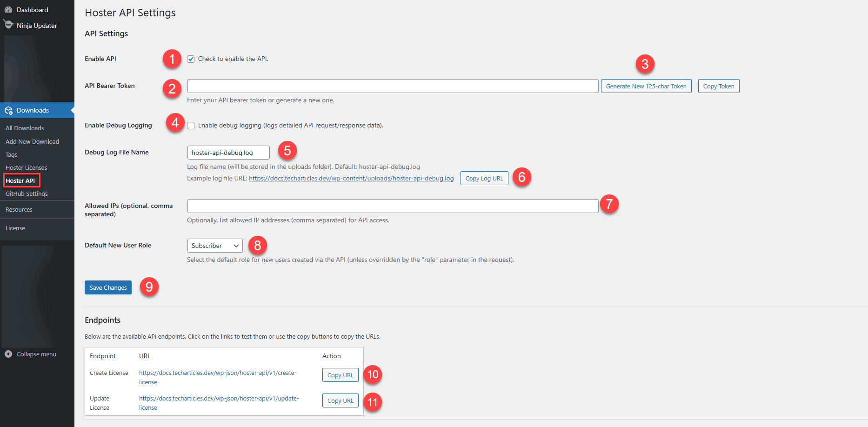The width and height of the screenshot is (868, 427).
Task: Open the create-license endpoint URL link
Action: click(x=218, y=377)
